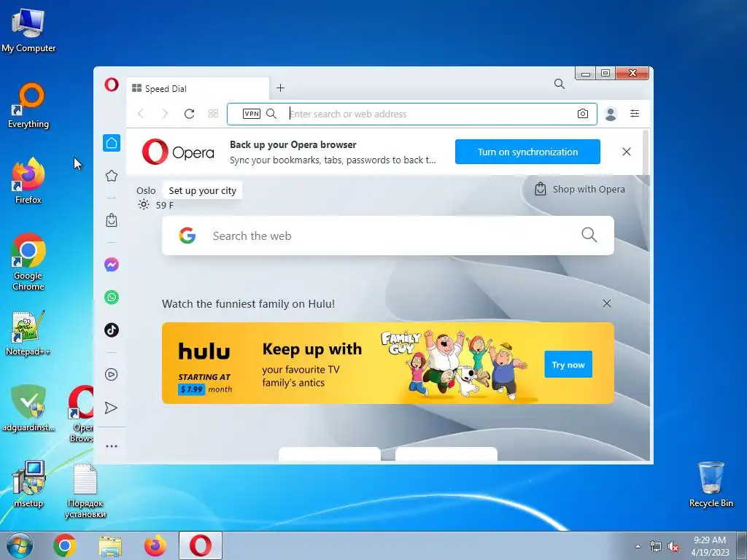Open Windows Explorer from the taskbar
Screen dimensions: 747x560
tap(110, 545)
